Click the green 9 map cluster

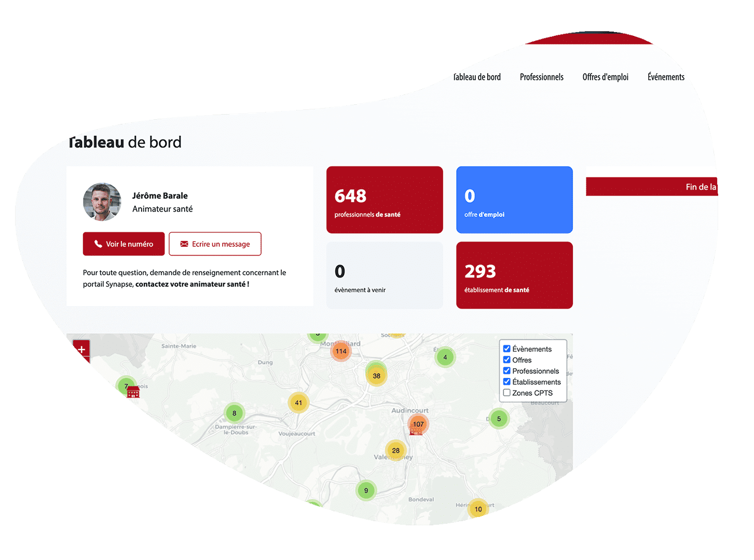click(366, 491)
